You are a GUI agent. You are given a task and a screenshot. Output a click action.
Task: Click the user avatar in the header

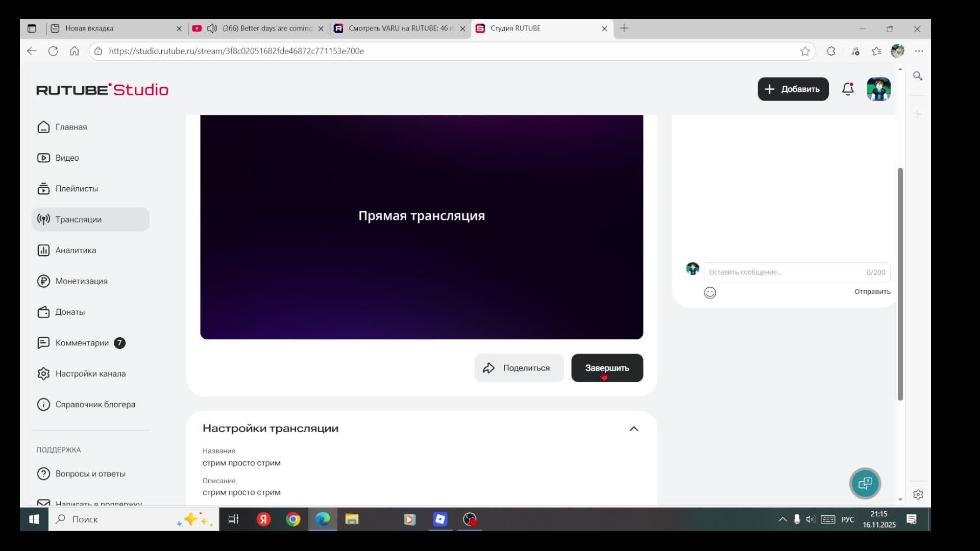coord(878,89)
